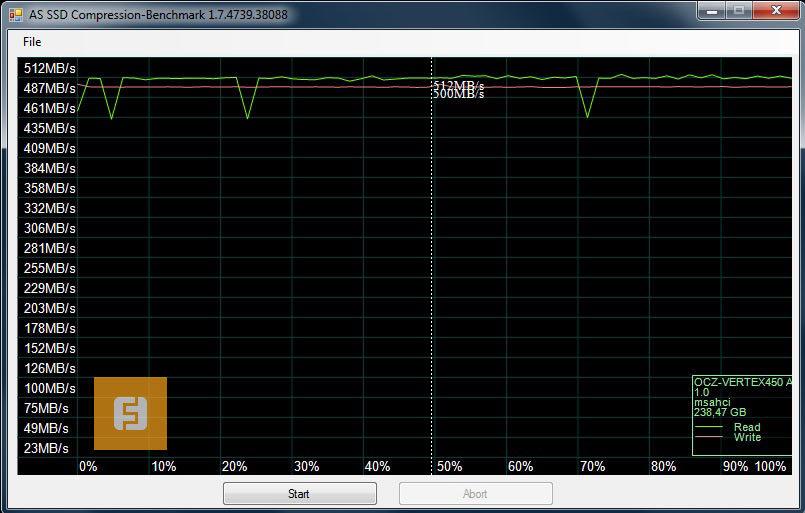Click the Write legend entry
The image size is (805, 513).
click(747, 437)
